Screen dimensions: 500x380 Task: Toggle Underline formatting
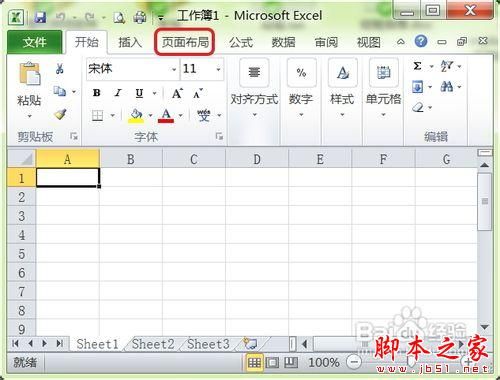point(139,93)
